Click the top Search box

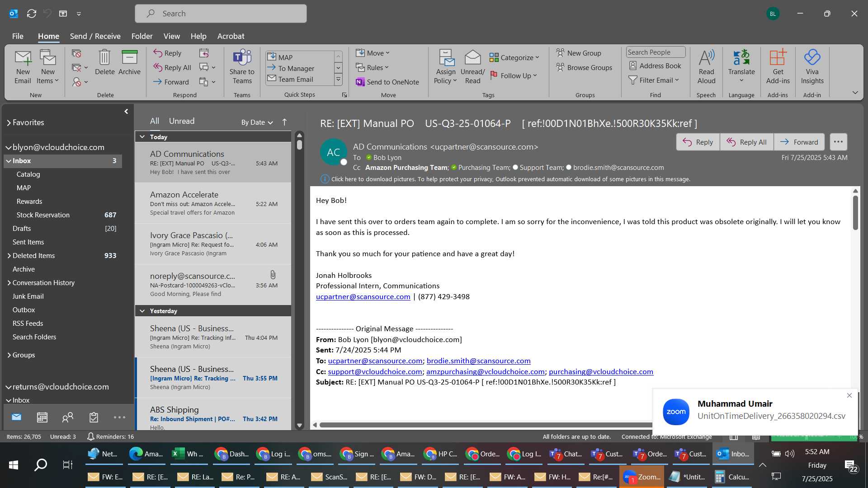pos(221,14)
